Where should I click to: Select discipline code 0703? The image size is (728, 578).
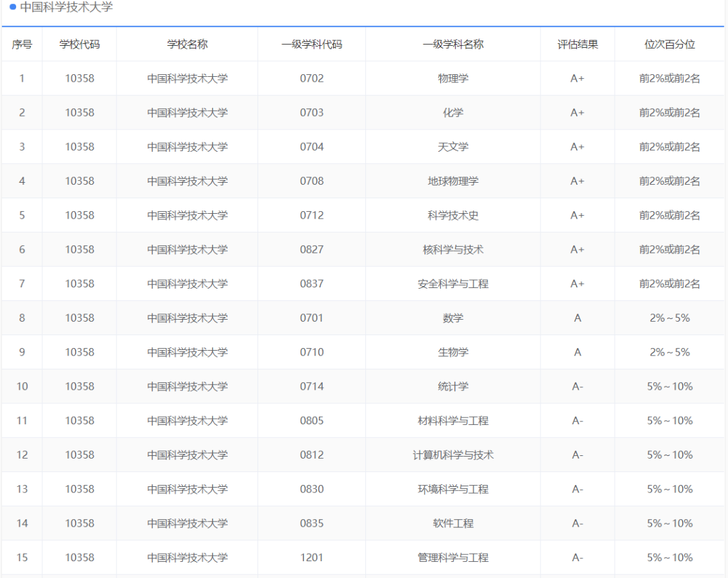point(312,113)
